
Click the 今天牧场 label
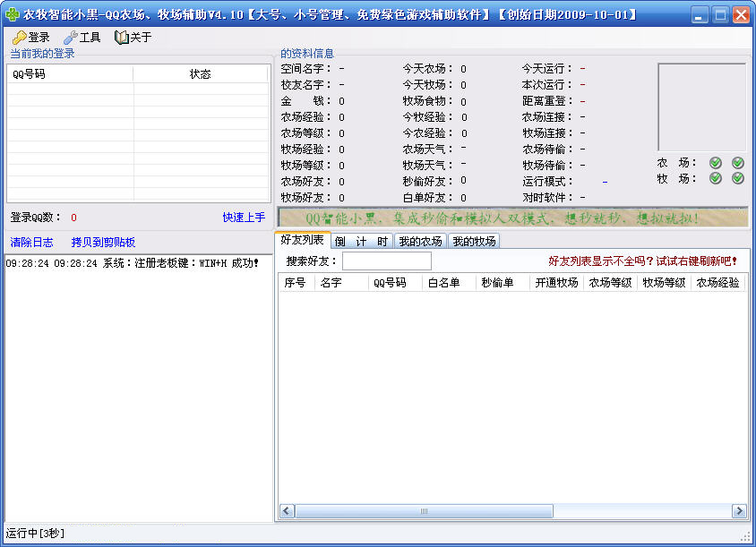point(428,85)
